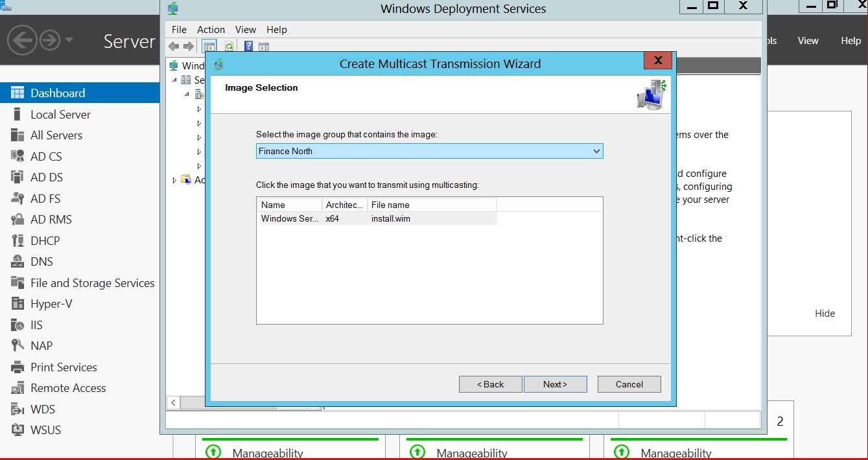Open the View menu in WDS
868x460 pixels.
click(x=246, y=30)
